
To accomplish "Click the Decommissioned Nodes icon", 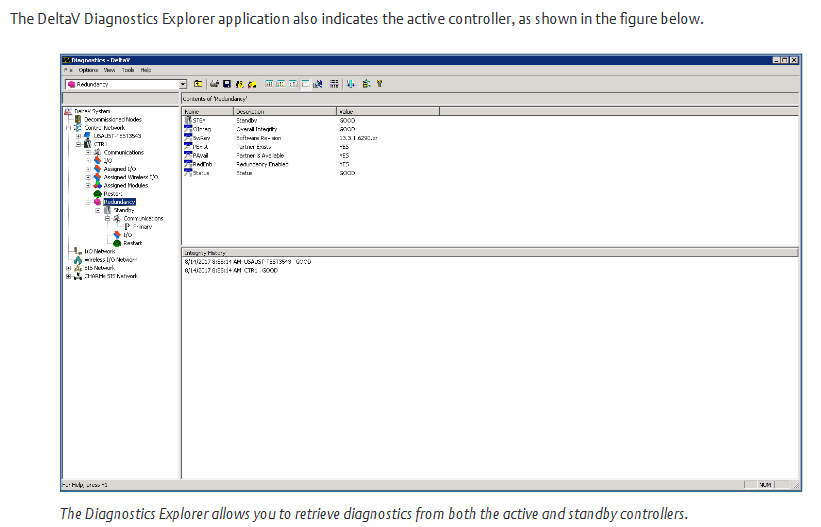I will click(78, 119).
